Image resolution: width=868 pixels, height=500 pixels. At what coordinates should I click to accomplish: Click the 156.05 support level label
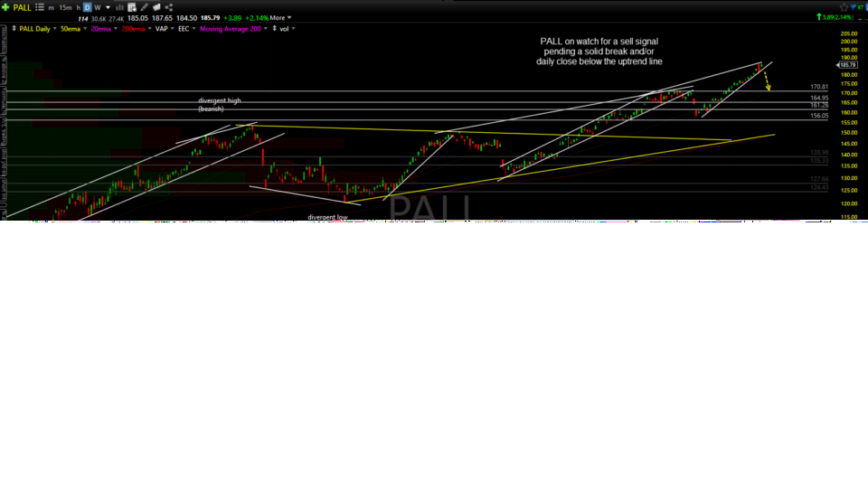point(819,116)
